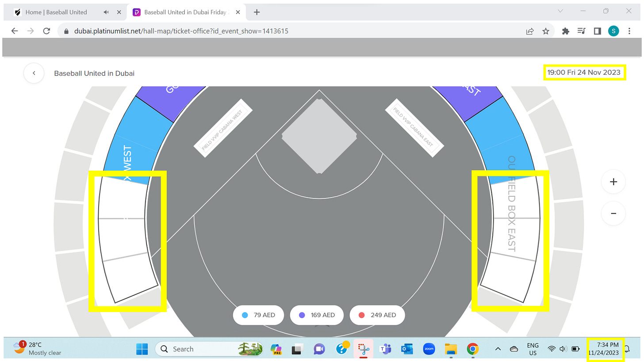Expand the hidden system tray icons
This screenshot has height=362, width=644.
click(498, 349)
